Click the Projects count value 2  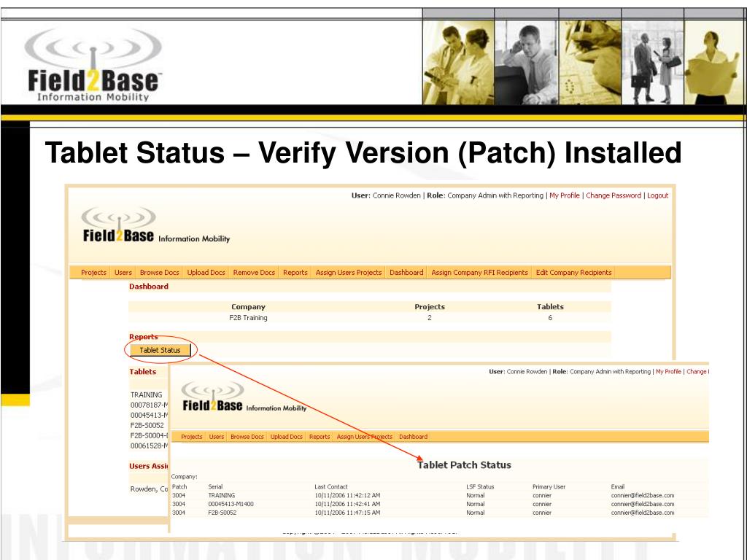[429, 318]
